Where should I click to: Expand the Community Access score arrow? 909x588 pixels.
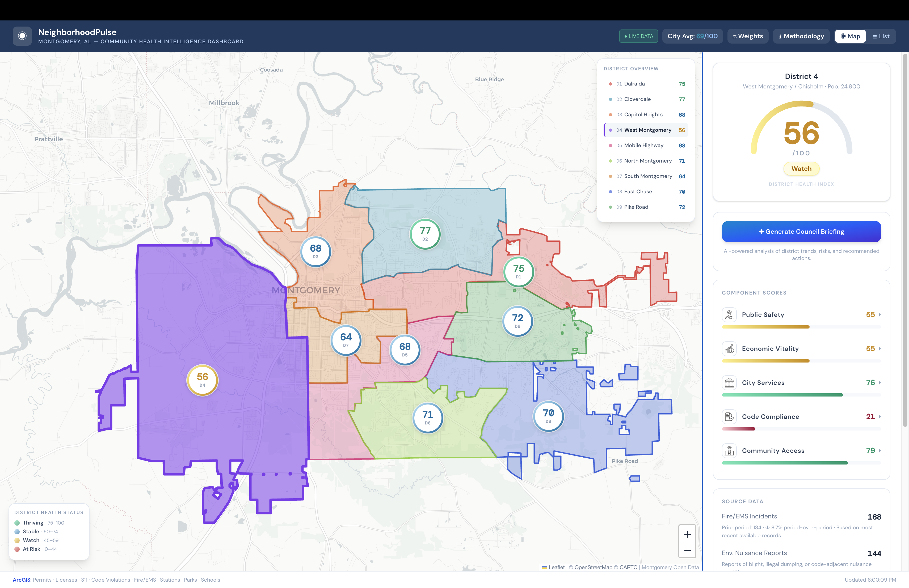[x=880, y=451]
